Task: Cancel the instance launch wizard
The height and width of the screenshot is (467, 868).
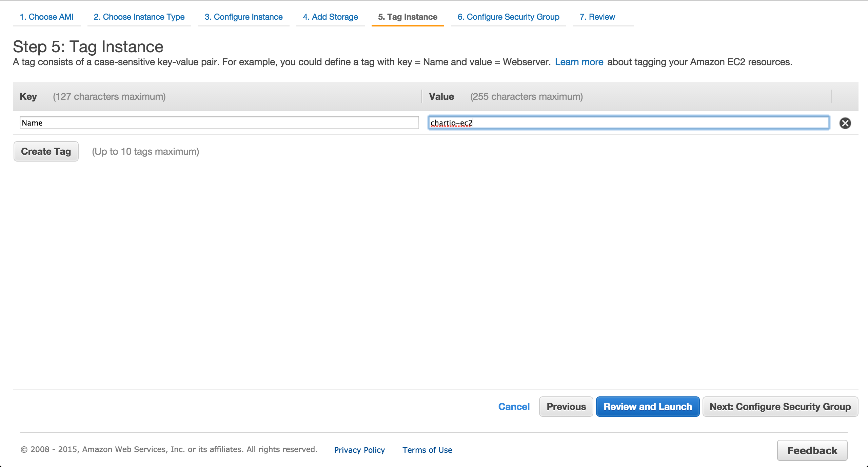Action: pos(514,407)
